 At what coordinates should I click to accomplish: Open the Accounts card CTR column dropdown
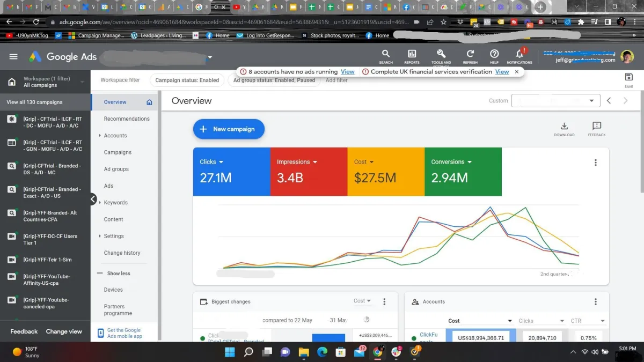coord(588,321)
